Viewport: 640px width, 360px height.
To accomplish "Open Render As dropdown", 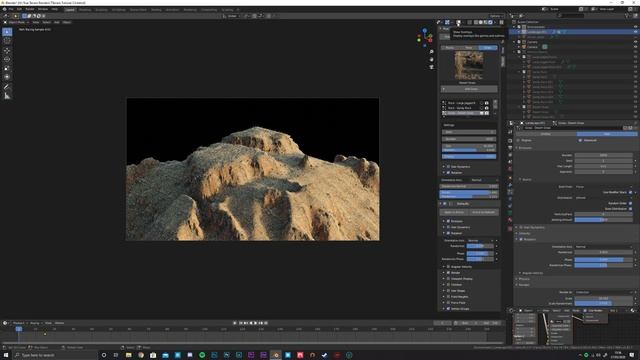I will pos(603,292).
